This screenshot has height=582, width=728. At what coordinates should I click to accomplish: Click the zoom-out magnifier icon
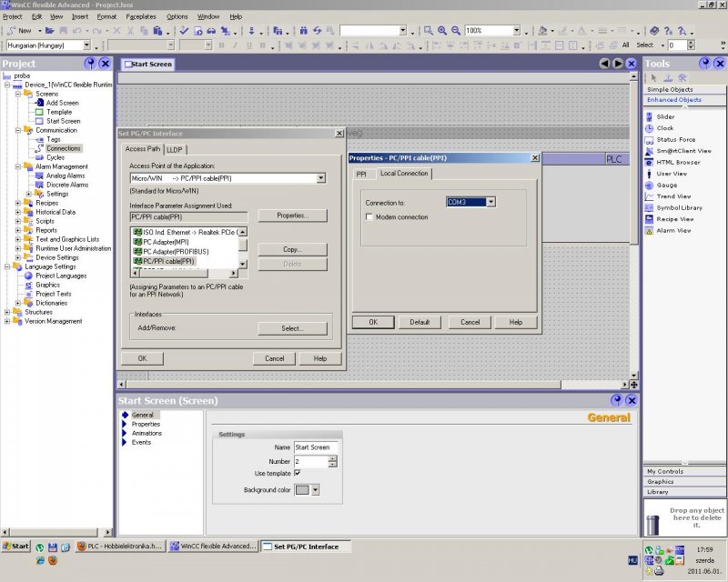(456, 31)
